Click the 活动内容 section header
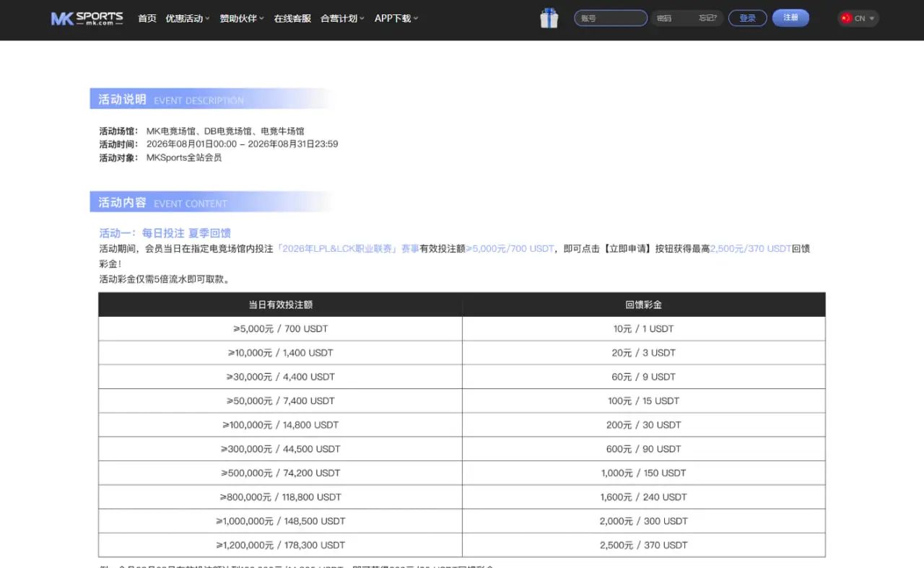 pos(213,202)
